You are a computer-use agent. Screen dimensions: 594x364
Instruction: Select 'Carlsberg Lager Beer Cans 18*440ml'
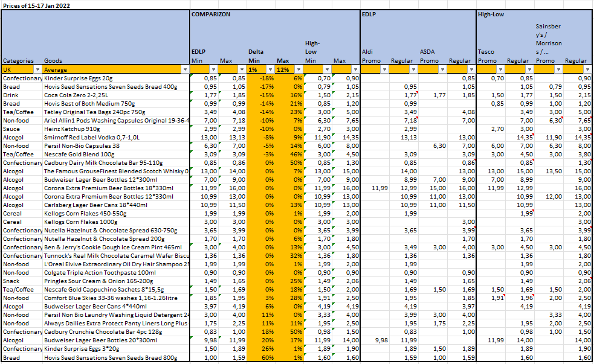click(95, 205)
